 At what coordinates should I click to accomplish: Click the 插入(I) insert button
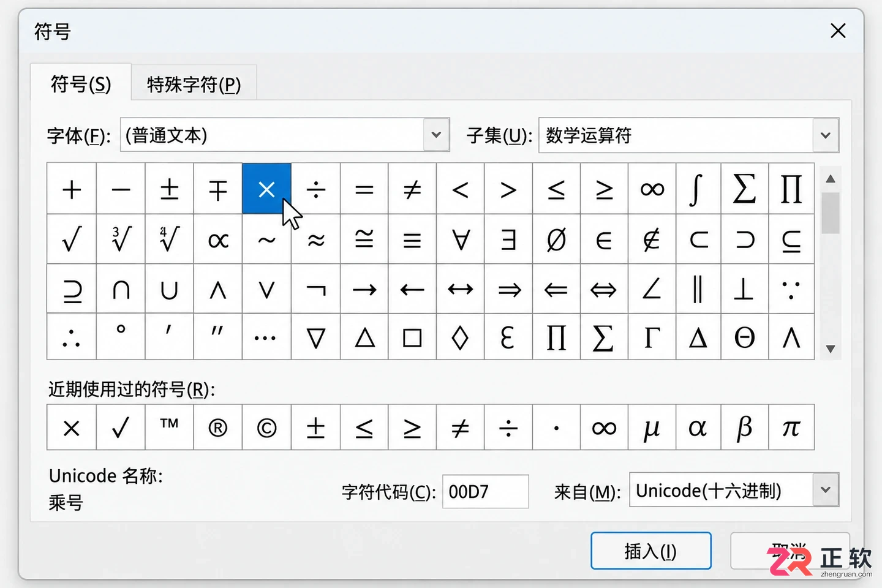[x=651, y=551]
